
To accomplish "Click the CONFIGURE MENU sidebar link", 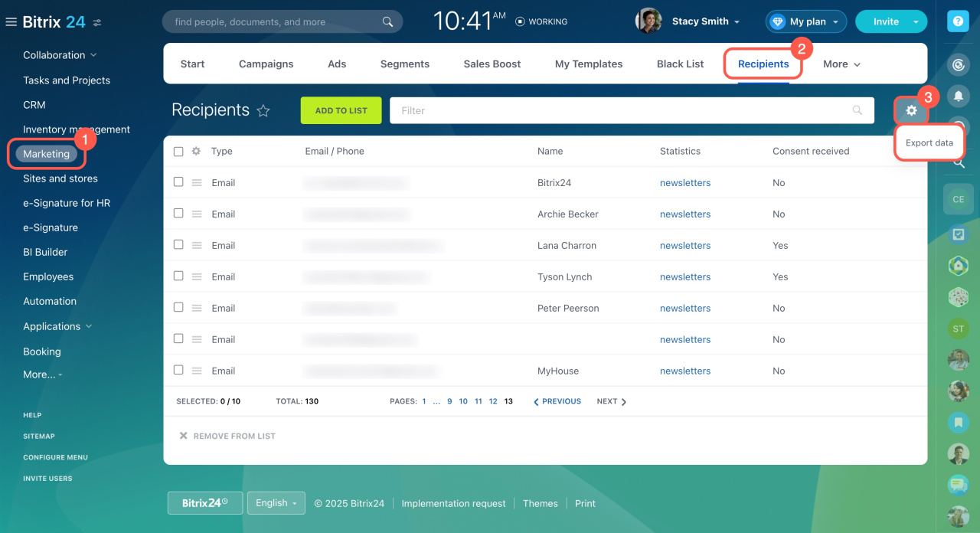I will click(55, 457).
